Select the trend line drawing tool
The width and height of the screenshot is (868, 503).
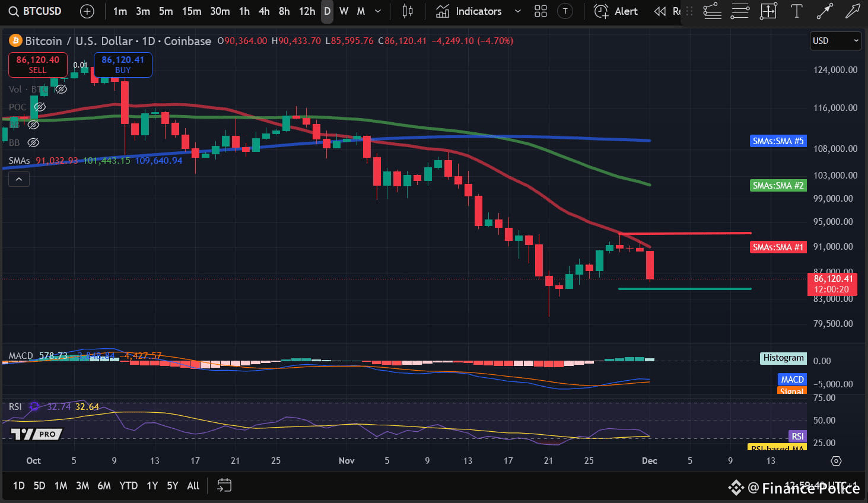(825, 11)
